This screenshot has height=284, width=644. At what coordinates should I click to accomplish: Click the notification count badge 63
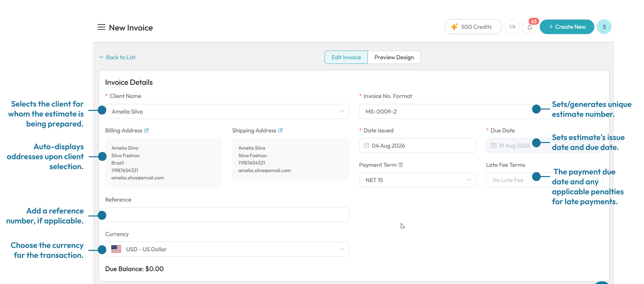[534, 22]
